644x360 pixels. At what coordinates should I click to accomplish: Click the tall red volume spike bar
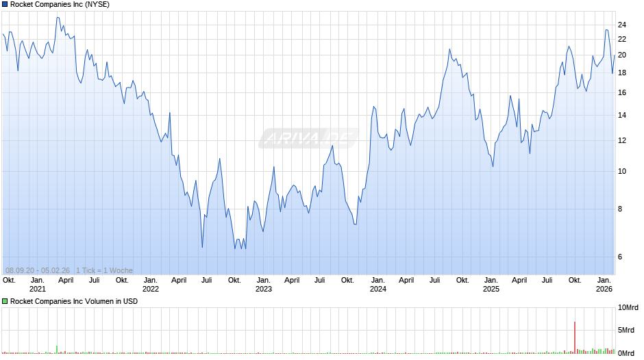point(575,337)
